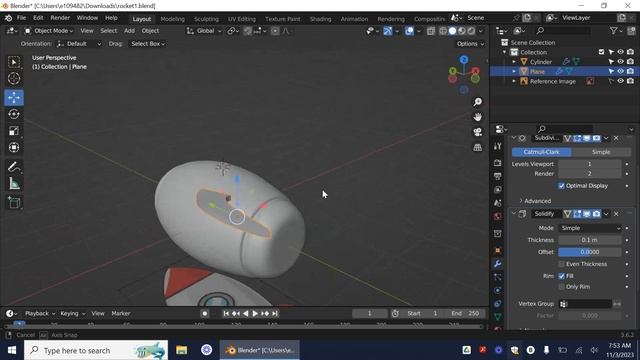Adjust the Solidify Offset slider
640x360 pixels.
pyautogui.click(x=590, y=252)
